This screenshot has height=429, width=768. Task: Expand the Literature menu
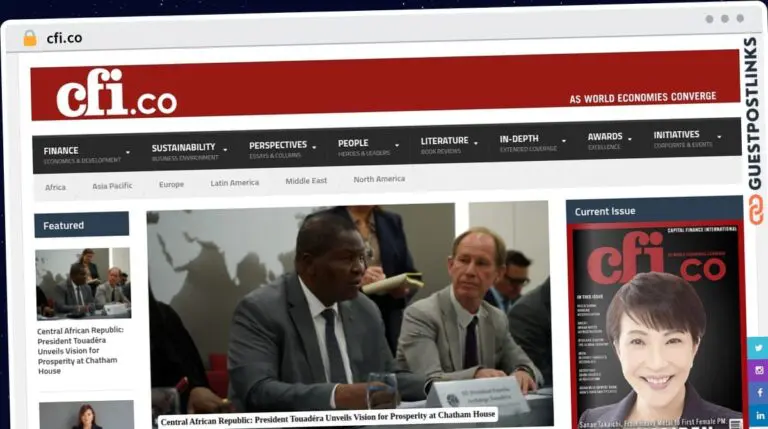coord(449,144)
